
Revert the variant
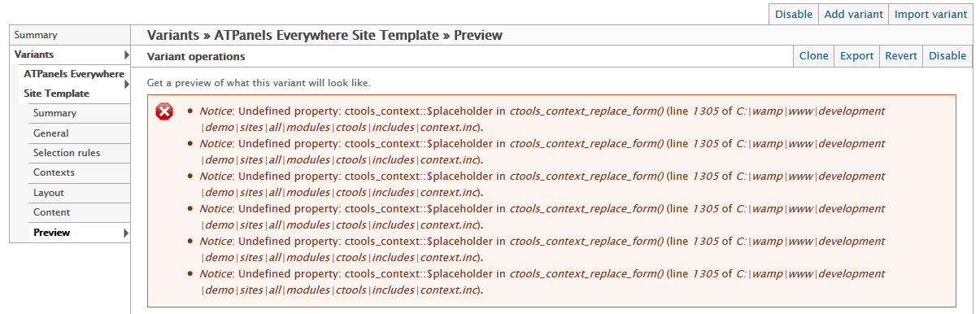click(x=901, y=56)
